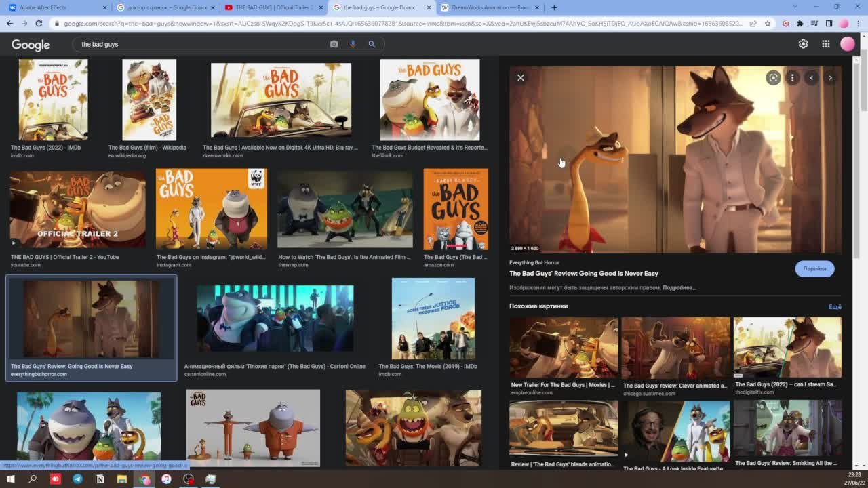This screenshot has height=488, width=868.
Task: Click the vertical page scrollbar
Action: click(863, 203)
